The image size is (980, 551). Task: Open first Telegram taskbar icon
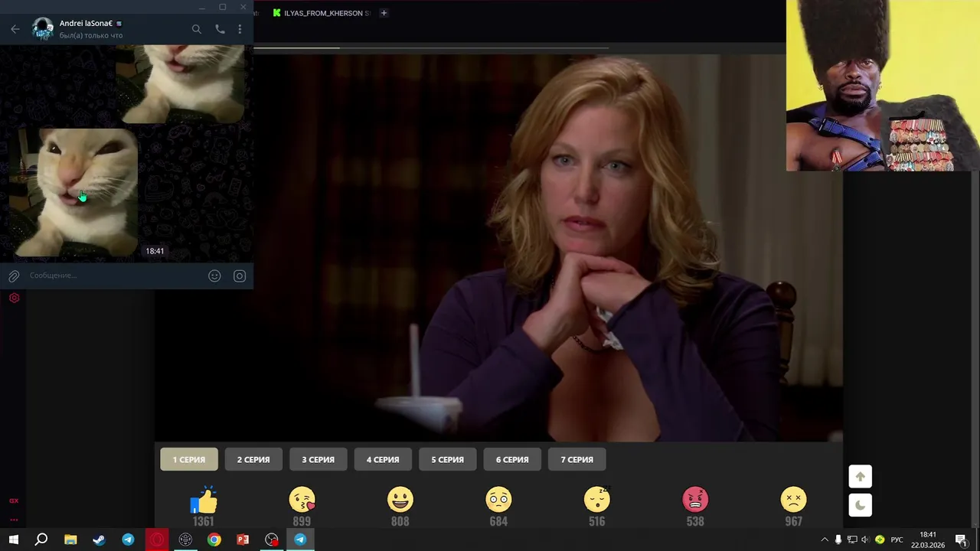(x=128, y=540)
